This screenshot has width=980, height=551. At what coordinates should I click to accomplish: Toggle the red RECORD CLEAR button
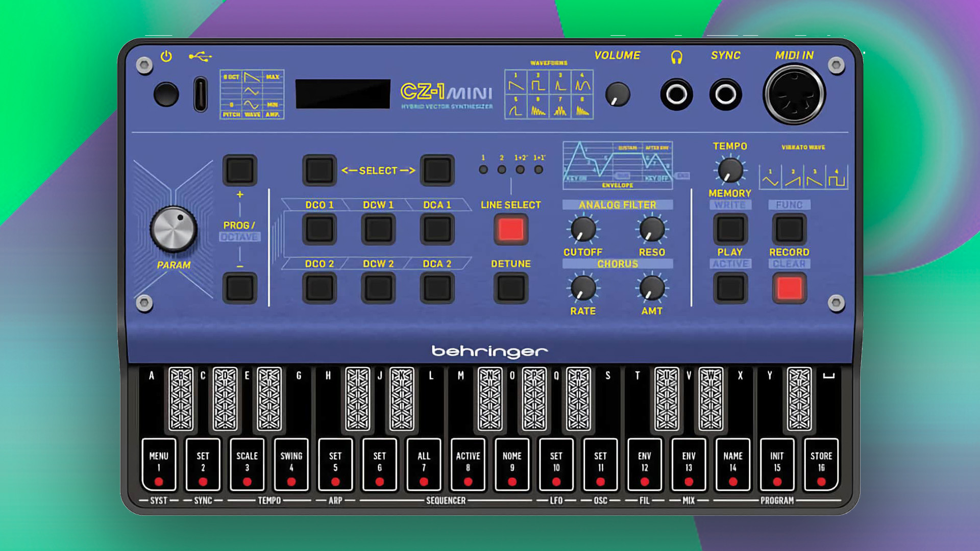(789, 288)
